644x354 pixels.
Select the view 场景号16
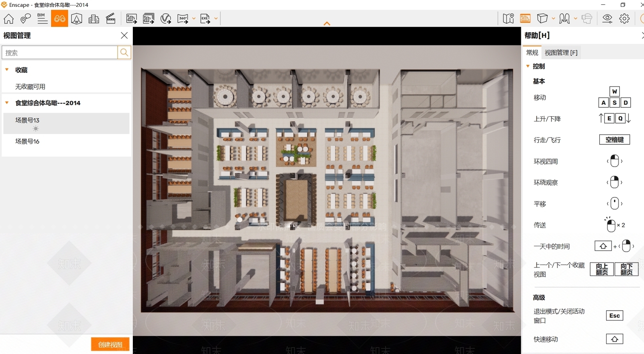[66, 141]
